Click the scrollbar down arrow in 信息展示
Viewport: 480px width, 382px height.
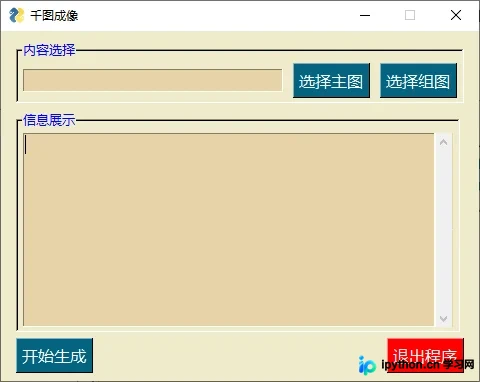click(443, 318)
